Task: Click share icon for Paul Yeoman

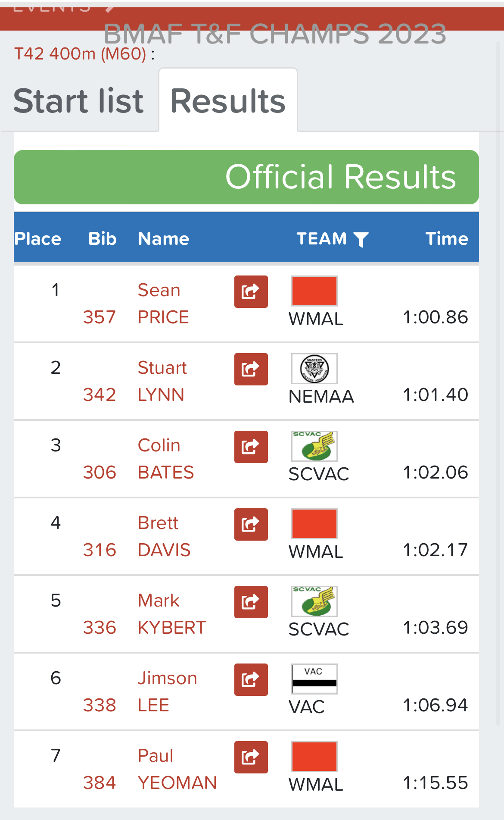Action: pyautogui.click(x=251, y=757)
